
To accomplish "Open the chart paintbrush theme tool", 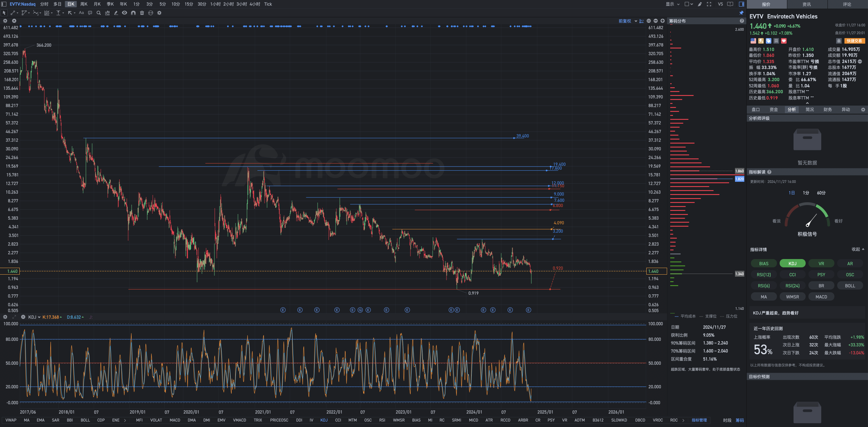I will tap(700, 4).
